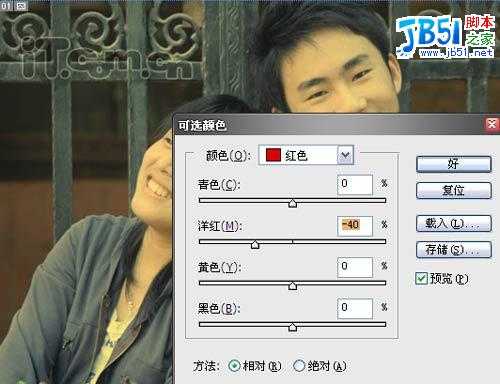Viewport: 500px width, 384px height.
Task: Click the 颜色(O): label
Action: tap(228, 156)
